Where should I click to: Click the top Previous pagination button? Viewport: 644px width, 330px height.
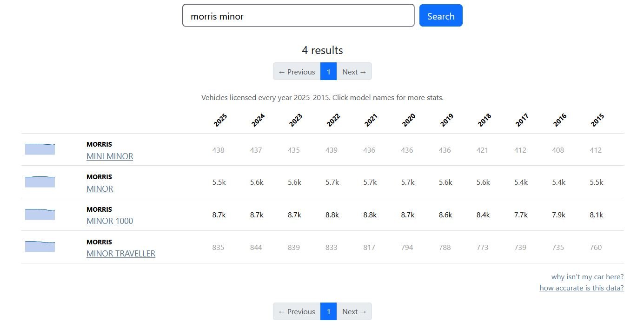(297, 71)
